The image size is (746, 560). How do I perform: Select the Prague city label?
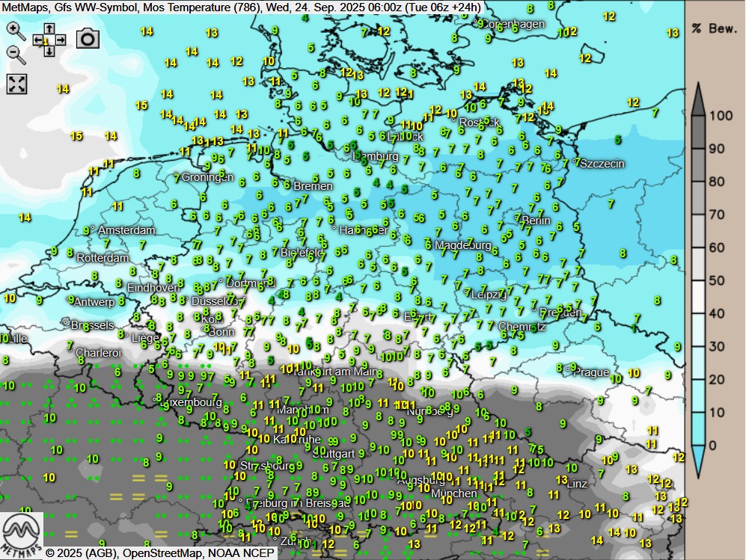[591, 372]
